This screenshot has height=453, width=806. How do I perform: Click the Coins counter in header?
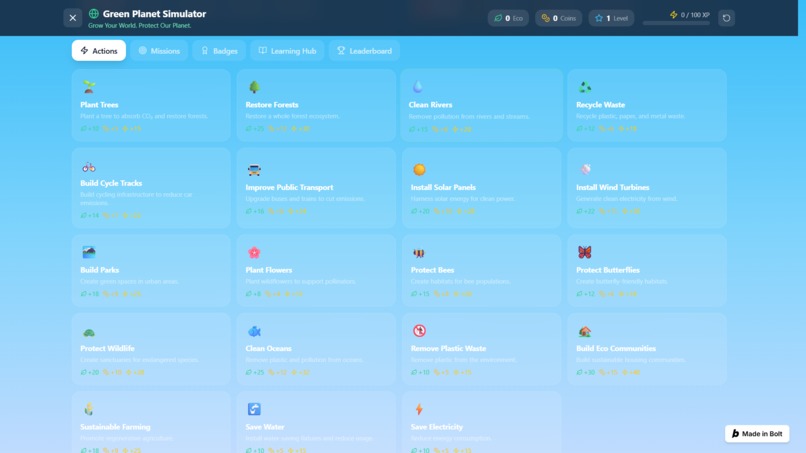tap(558, 18)
